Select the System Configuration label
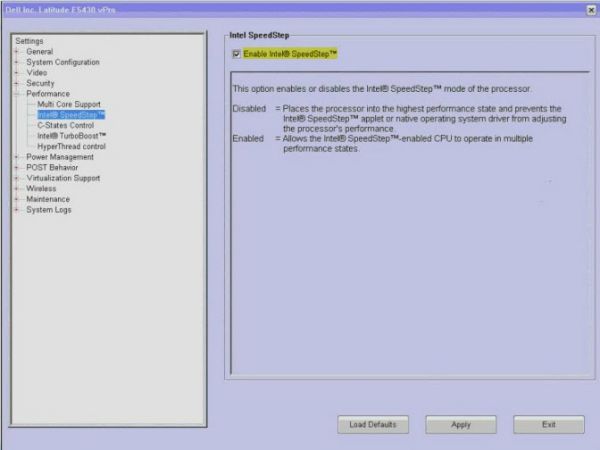 [x=63, y=62]
